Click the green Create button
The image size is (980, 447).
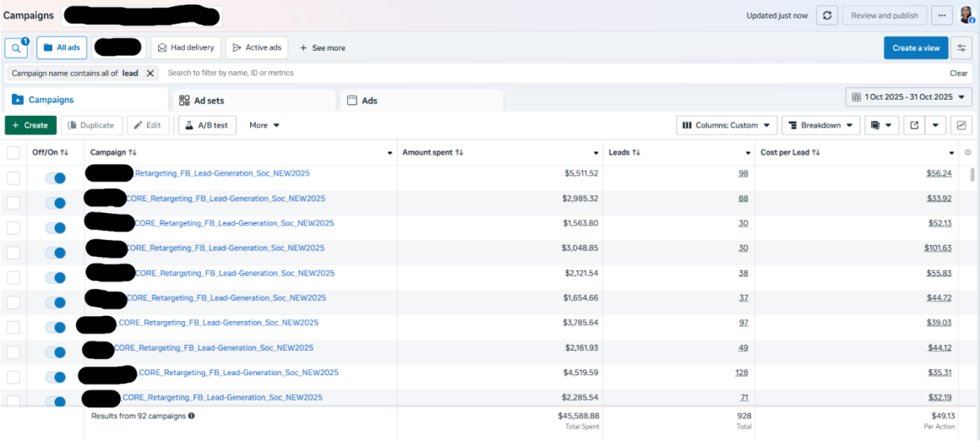[x=30, y=125]
